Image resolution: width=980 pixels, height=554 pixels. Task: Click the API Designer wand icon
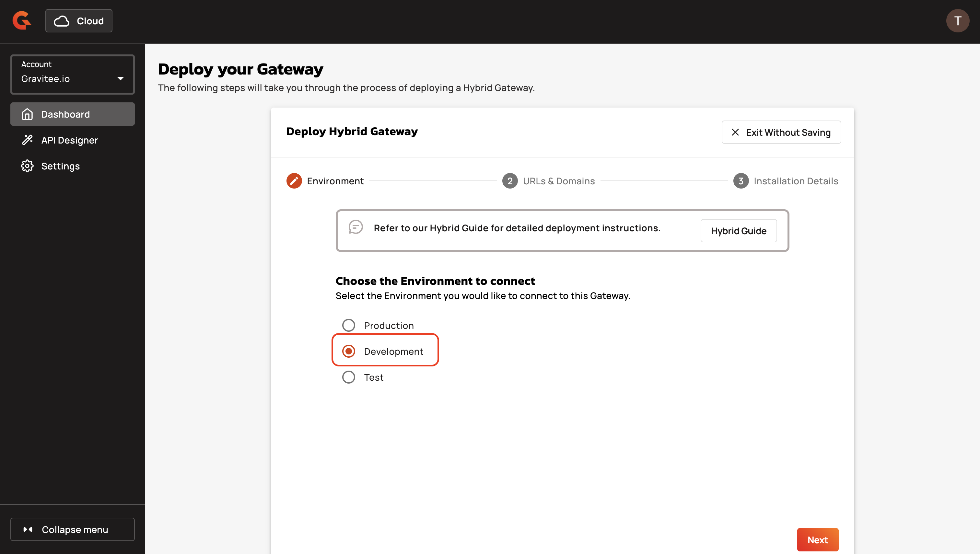tap(27, 140)
